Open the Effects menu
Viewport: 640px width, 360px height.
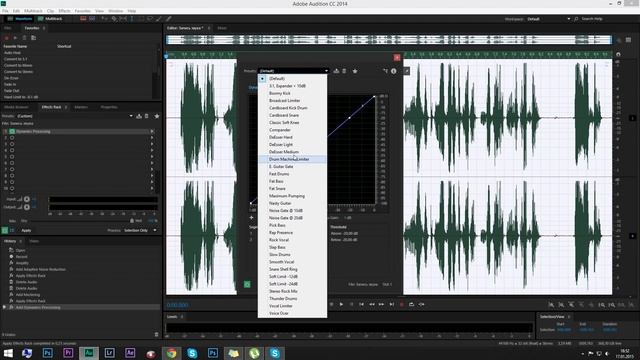click(x=64, y=11)
